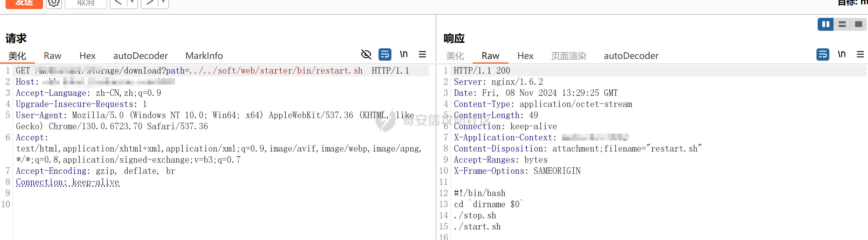Screen dimensions: 868x240
Task: Toggle hidden-characters eye icon in request
Action: pyautogui.click(x=366, y=54)
